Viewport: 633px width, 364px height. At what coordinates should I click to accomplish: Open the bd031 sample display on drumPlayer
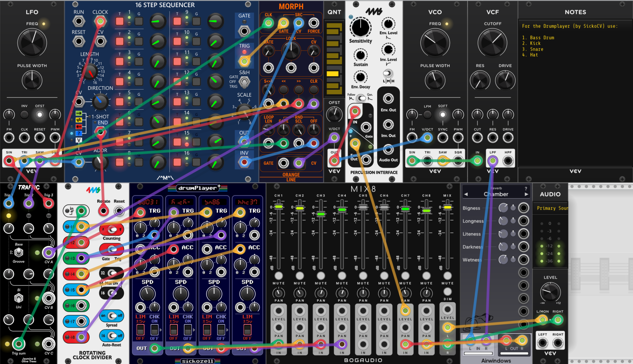148,202
